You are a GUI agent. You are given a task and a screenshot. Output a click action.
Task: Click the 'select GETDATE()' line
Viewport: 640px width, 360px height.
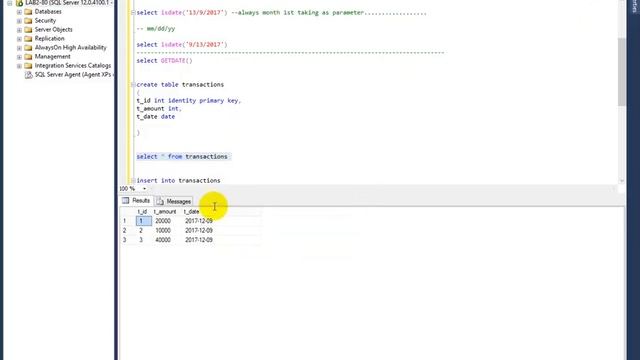[164, 60]
